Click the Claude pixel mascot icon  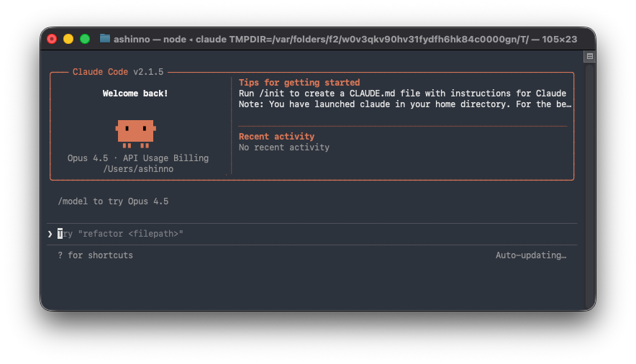click(135, 132)
